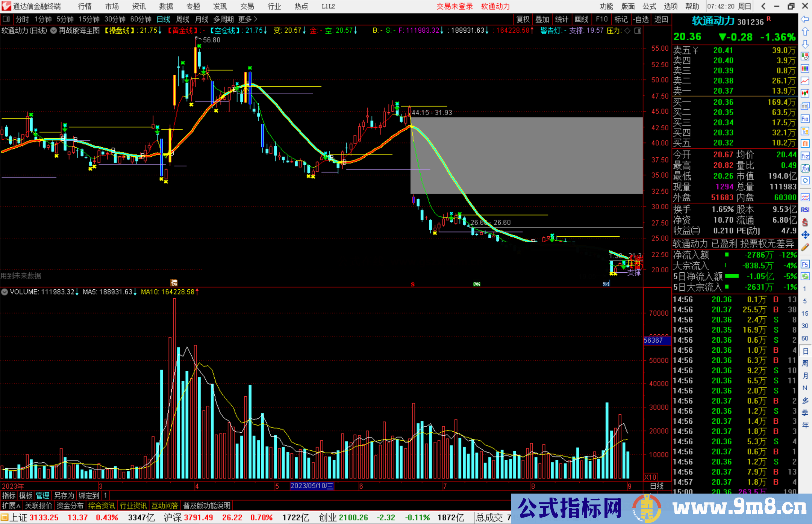
Task: Switch to the 周线 weekly period tab
Action: pos(183,19)
